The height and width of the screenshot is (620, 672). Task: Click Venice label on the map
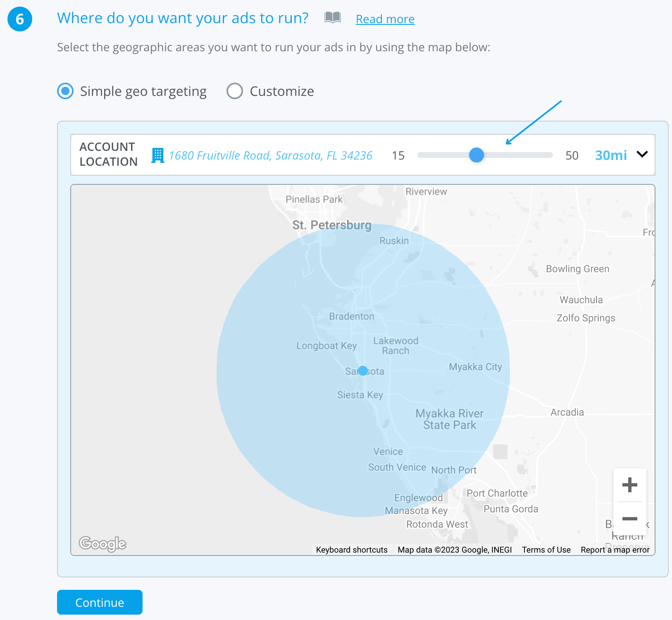coord(388,451)
